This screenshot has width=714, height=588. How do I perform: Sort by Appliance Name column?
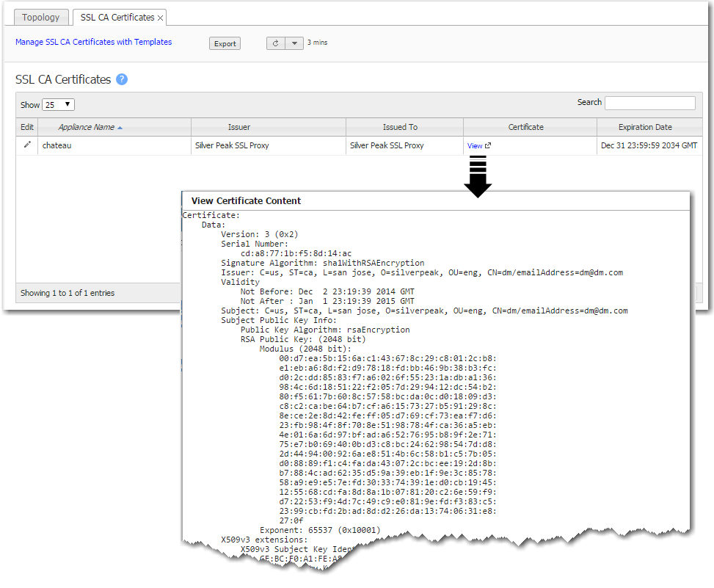tap(114, 127)
